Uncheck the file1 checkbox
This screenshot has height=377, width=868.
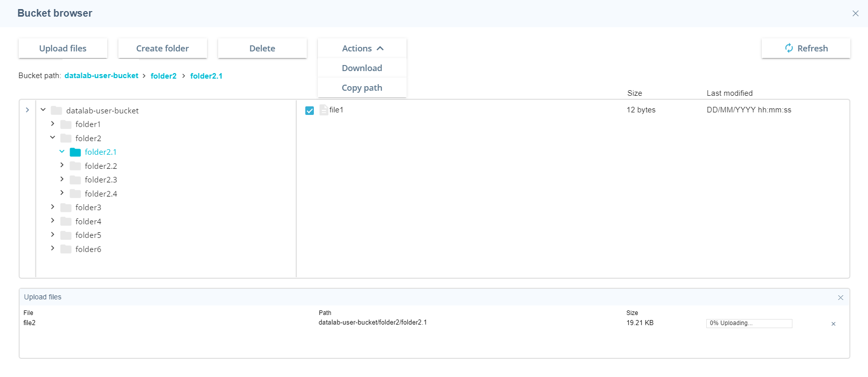coord(309,110)
